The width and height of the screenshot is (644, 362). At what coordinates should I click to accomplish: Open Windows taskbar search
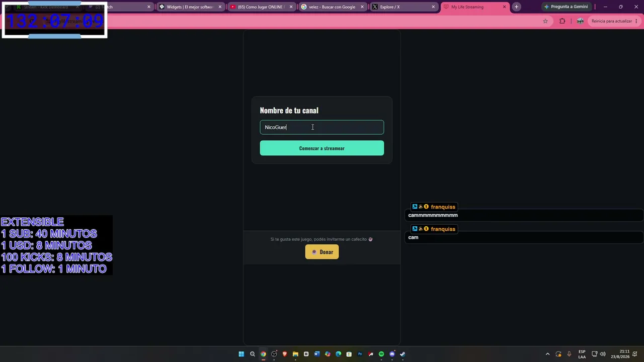(253, 354)
